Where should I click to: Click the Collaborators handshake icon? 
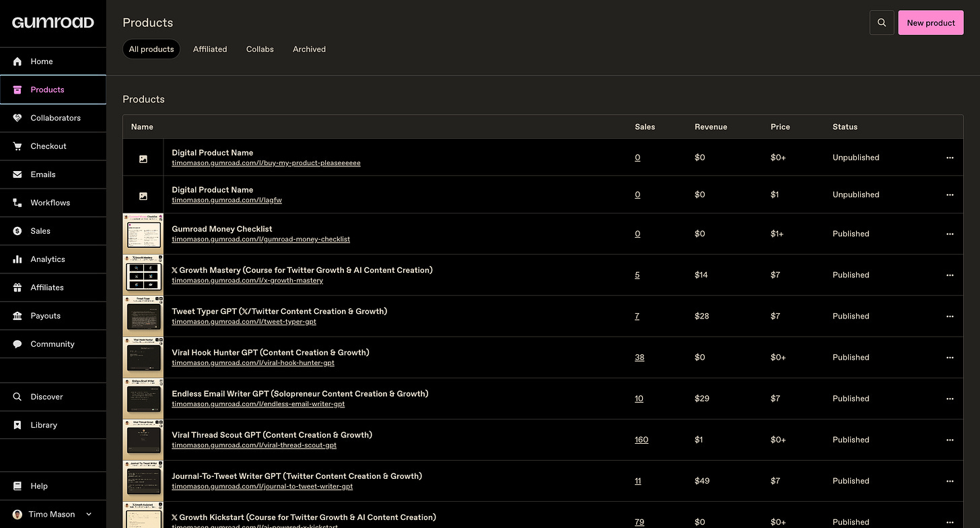pos(17,118)
